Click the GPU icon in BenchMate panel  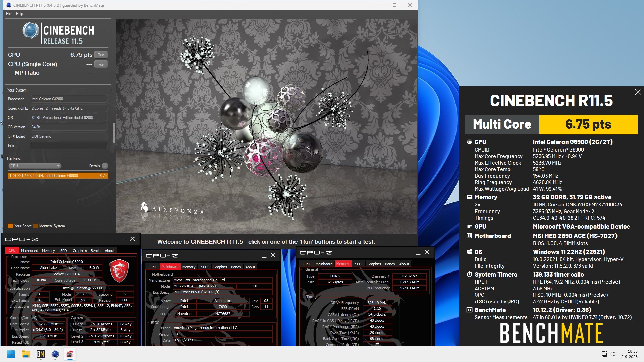[x=469, y=227]
